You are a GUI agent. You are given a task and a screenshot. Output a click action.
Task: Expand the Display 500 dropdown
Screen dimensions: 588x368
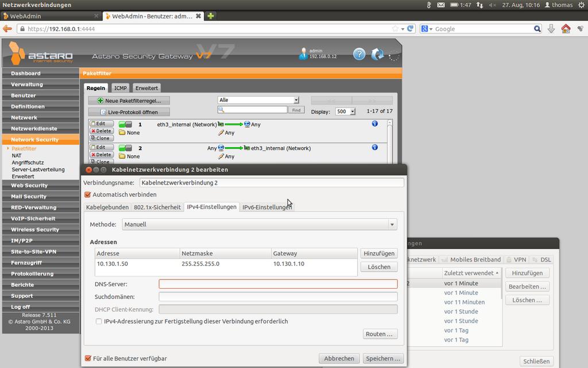tap(346, 112)
